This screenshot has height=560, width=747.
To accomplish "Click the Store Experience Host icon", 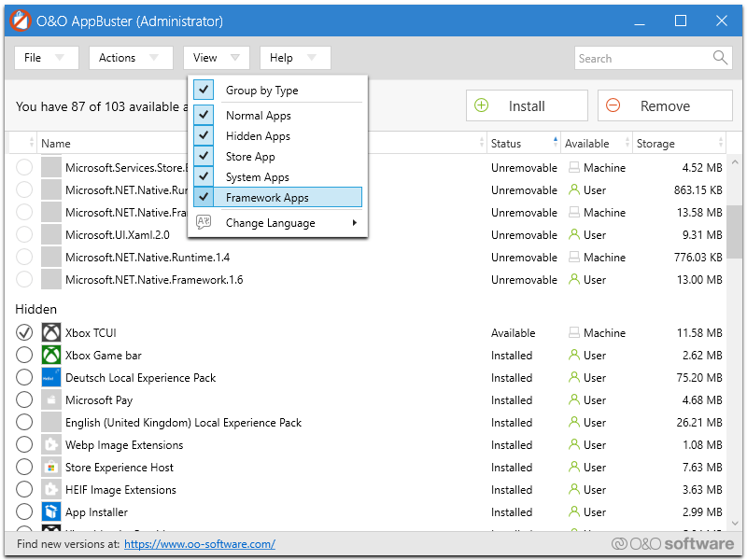I will (51, 467).
